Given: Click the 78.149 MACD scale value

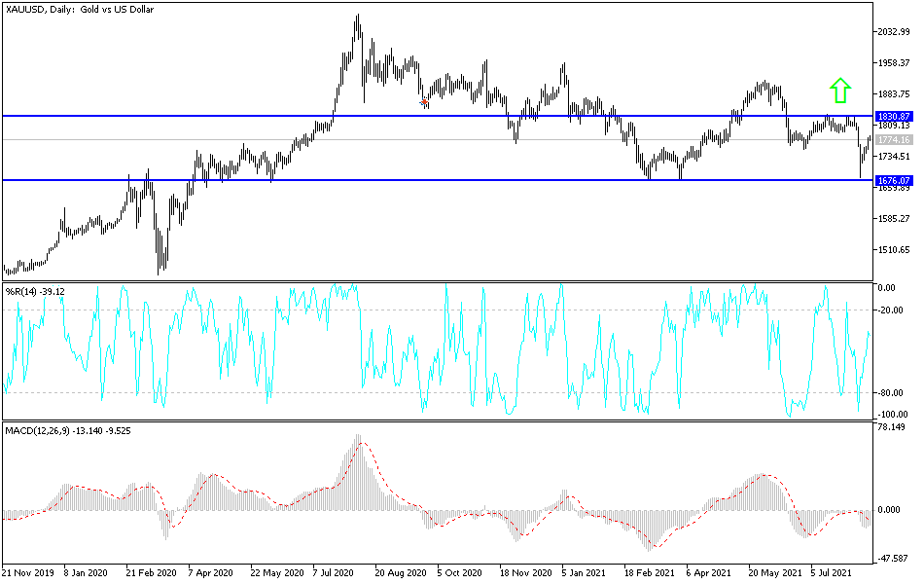Looking at the screenshot, I should (892, 427).
